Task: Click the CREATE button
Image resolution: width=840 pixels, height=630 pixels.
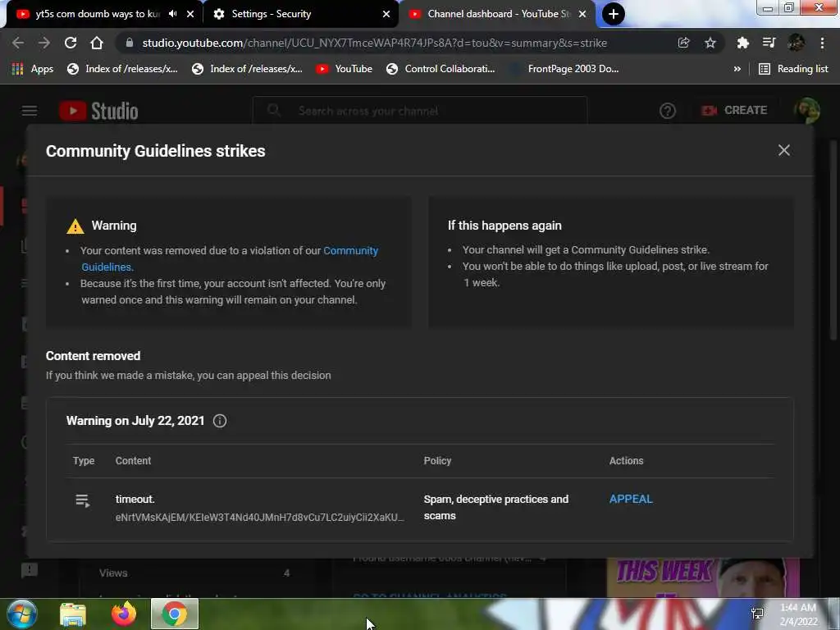Action: tap(734, 111)
